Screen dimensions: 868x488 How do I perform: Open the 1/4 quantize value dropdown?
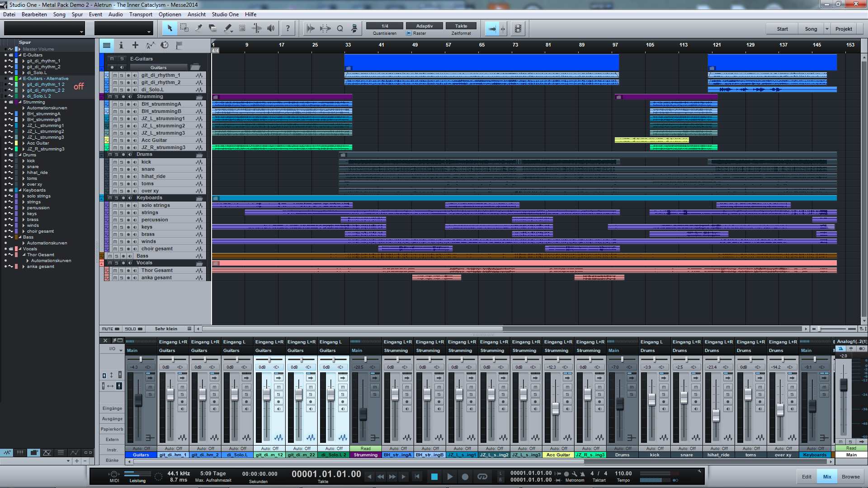click(384, 26)
